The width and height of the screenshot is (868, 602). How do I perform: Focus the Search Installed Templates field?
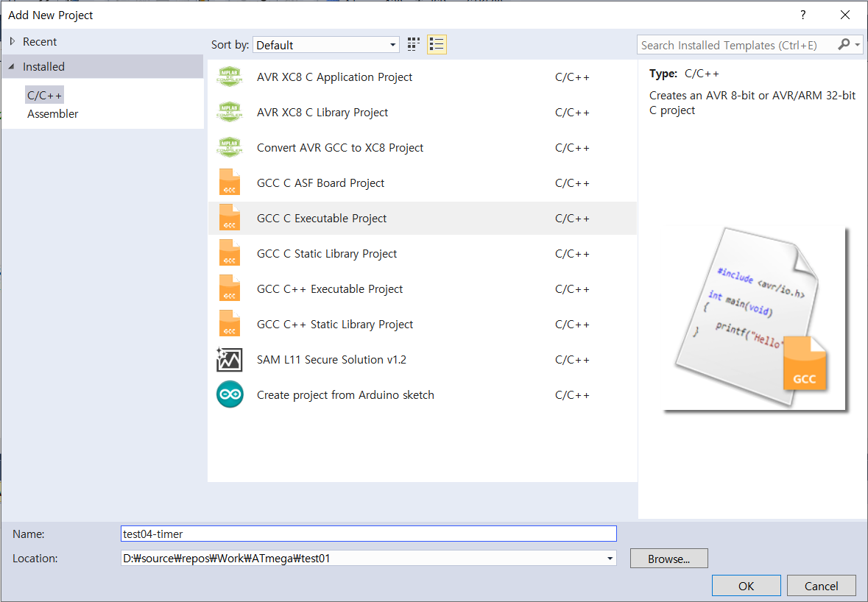tap(736, 45)
